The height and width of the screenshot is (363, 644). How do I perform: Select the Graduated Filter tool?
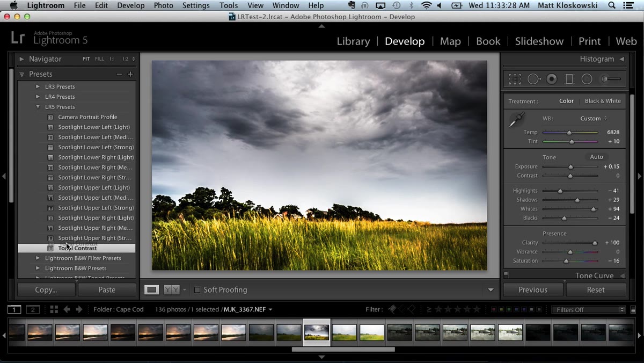(x=569, y=79)
